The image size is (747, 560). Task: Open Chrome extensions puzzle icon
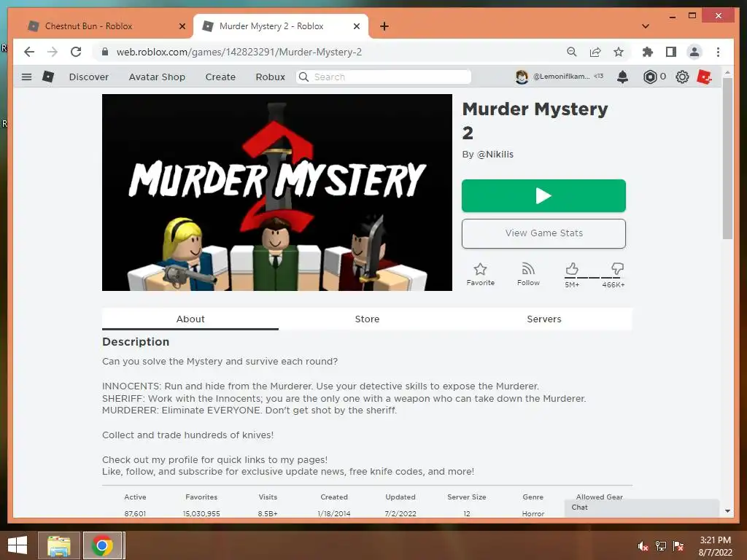coord(648,52)
